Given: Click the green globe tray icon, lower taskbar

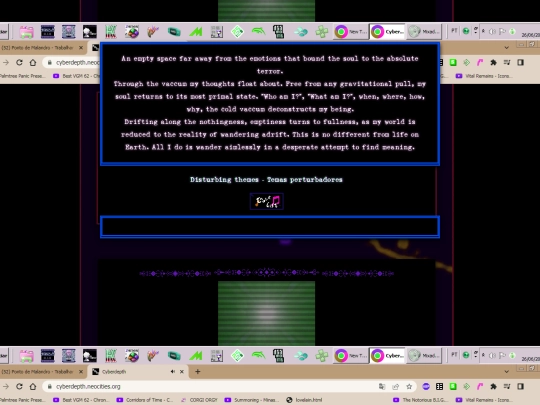Looking at the screenshot, I should [466, 355].
